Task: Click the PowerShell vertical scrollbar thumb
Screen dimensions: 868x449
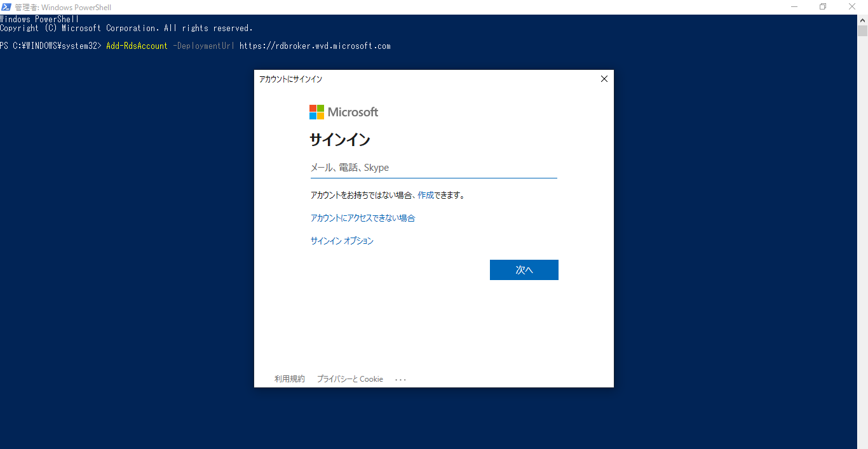Action: pyautogui.click(x=862, y=31)
